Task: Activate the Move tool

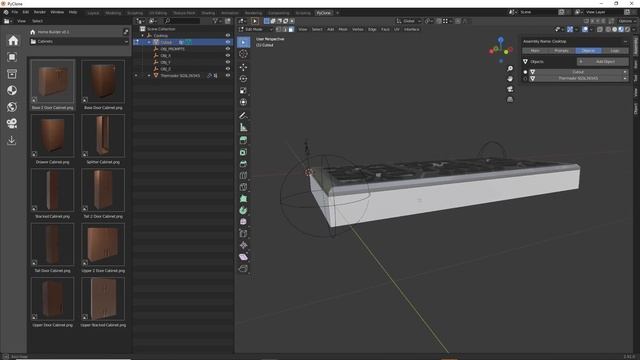Action: pos(243,67)
